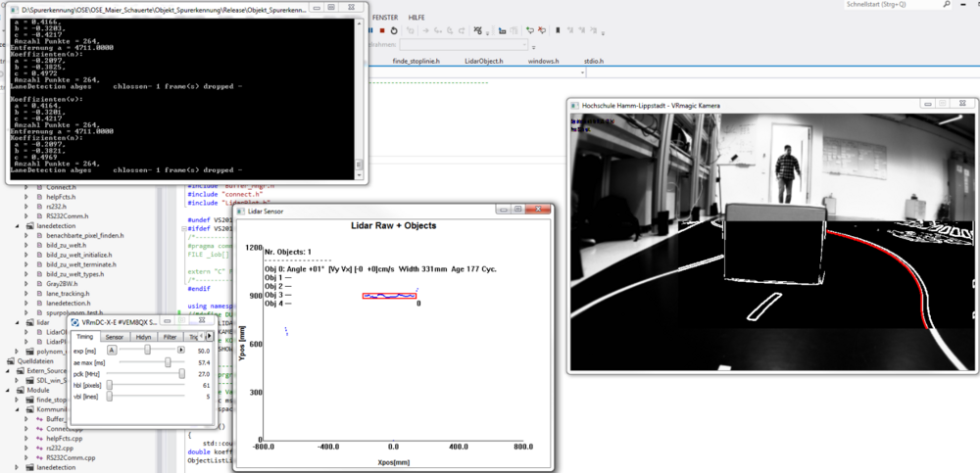Click the VRmDC settings window title icon
The height and width of the screenshot is (473, 980).
[73, 321]
